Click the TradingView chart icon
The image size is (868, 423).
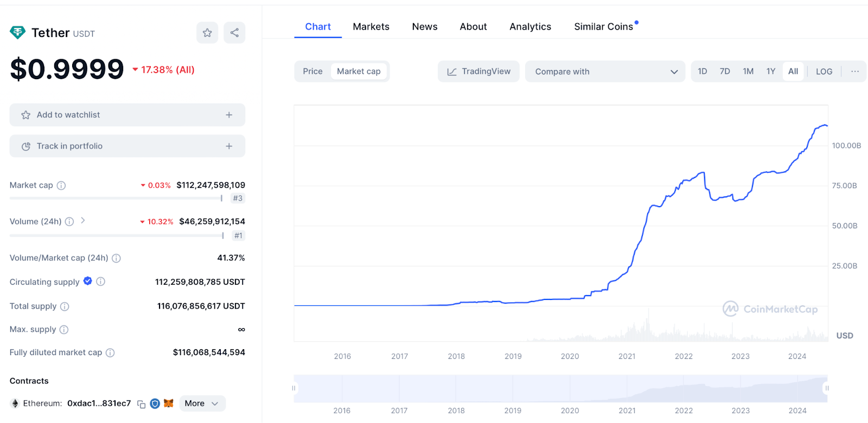click(x=451, y=72)
